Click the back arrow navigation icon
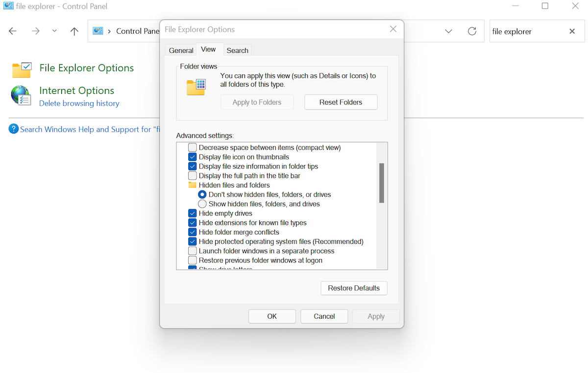Viewport: 588px width, 373px height. point(13,31)
